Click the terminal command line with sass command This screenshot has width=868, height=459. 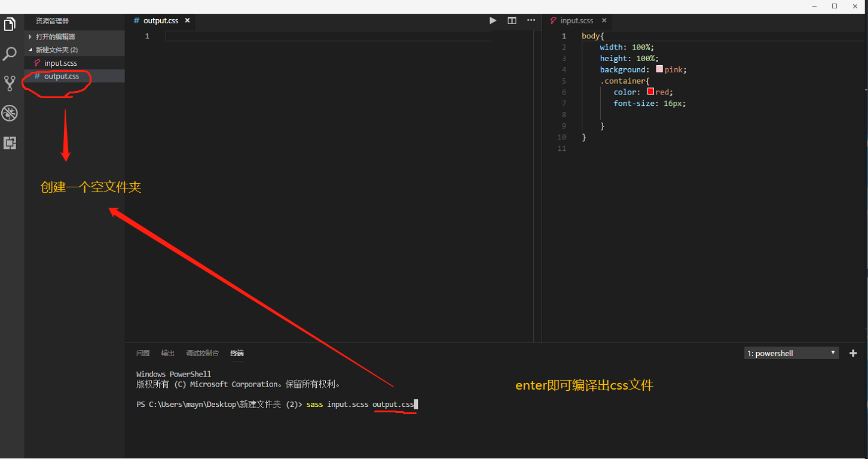[x=276, y=405]
